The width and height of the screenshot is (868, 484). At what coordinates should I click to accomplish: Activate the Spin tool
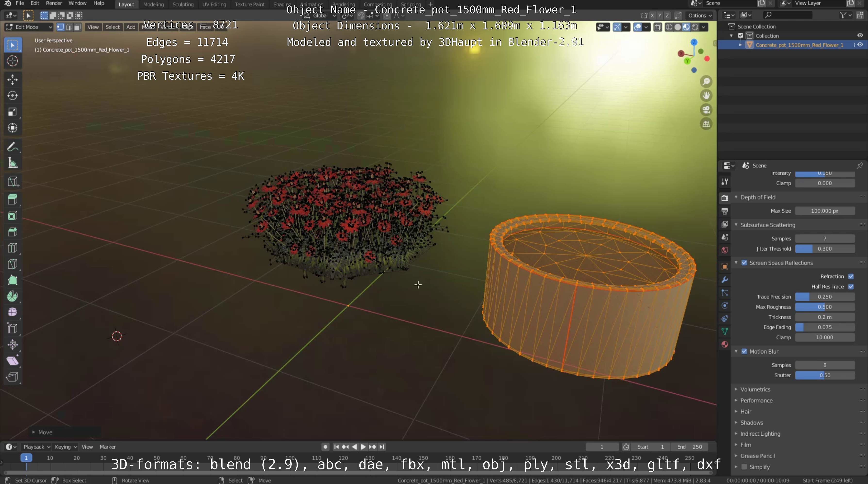pyautogui.click(x=12, y=297)
